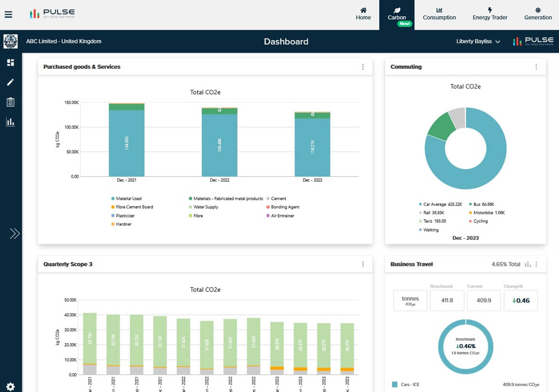Open the Commuting card options menu
Screen dimensions: 559x392
click(x=536, y=67)
